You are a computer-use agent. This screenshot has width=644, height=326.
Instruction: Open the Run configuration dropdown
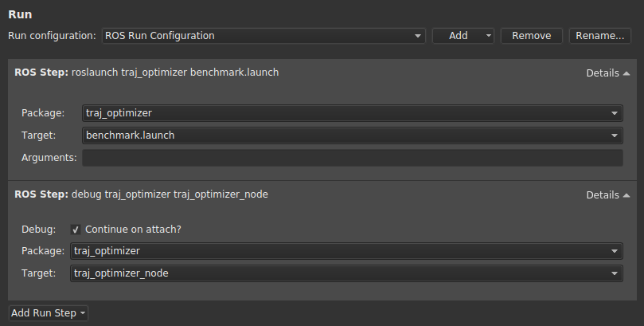(263, 36)
